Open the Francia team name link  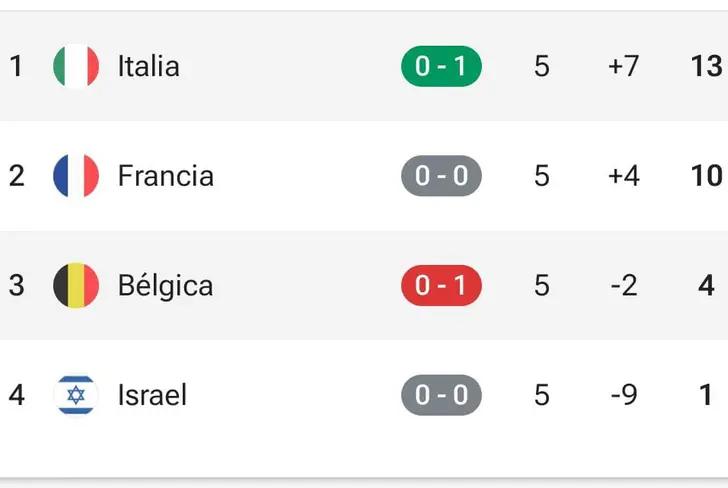point(166,176)
